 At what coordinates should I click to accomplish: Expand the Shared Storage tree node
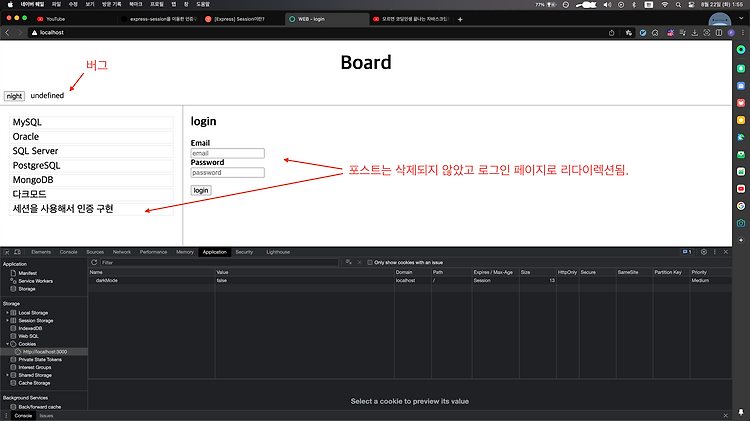click(7, 376)
